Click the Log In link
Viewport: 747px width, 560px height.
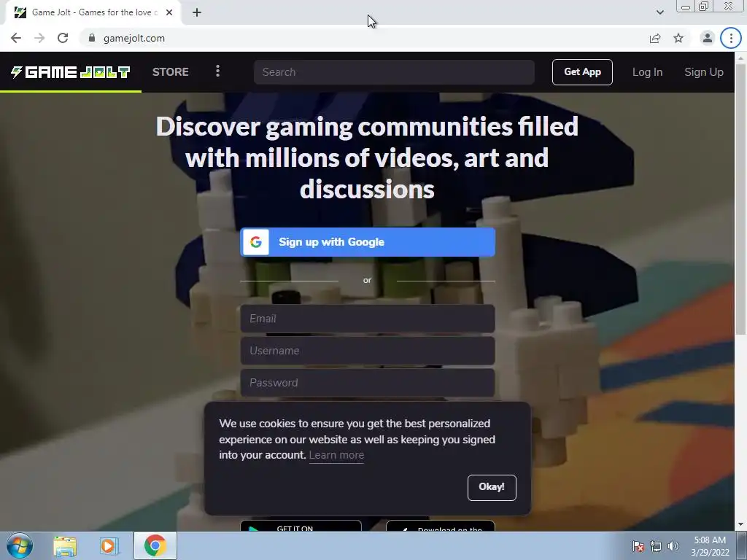click(648, 72)
